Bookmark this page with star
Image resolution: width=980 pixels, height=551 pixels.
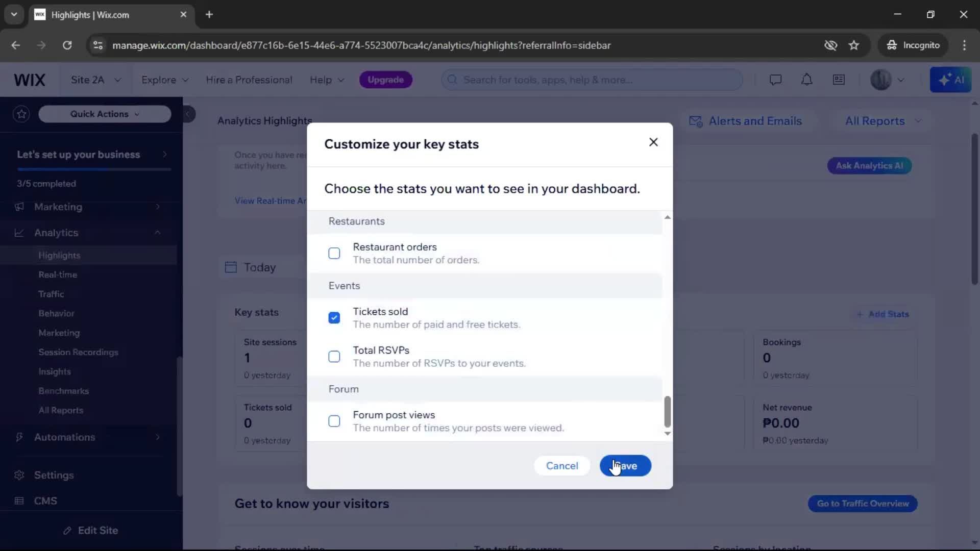[x=854, y=45]
